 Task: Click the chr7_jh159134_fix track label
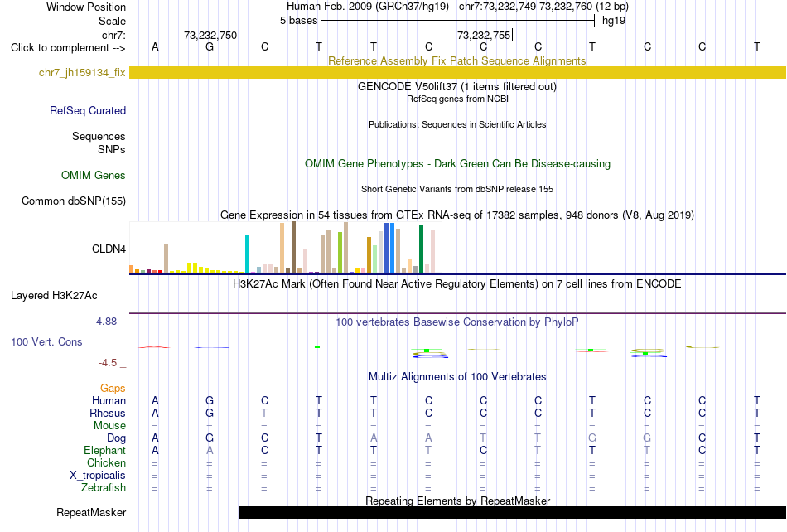[82, 73]
